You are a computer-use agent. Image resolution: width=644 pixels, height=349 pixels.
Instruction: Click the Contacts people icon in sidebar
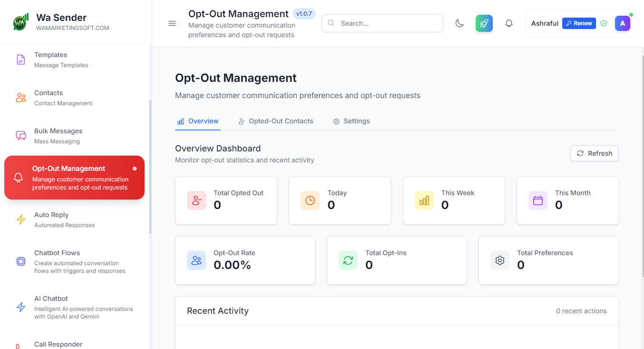pyautogui.click(x=21, y=98)
